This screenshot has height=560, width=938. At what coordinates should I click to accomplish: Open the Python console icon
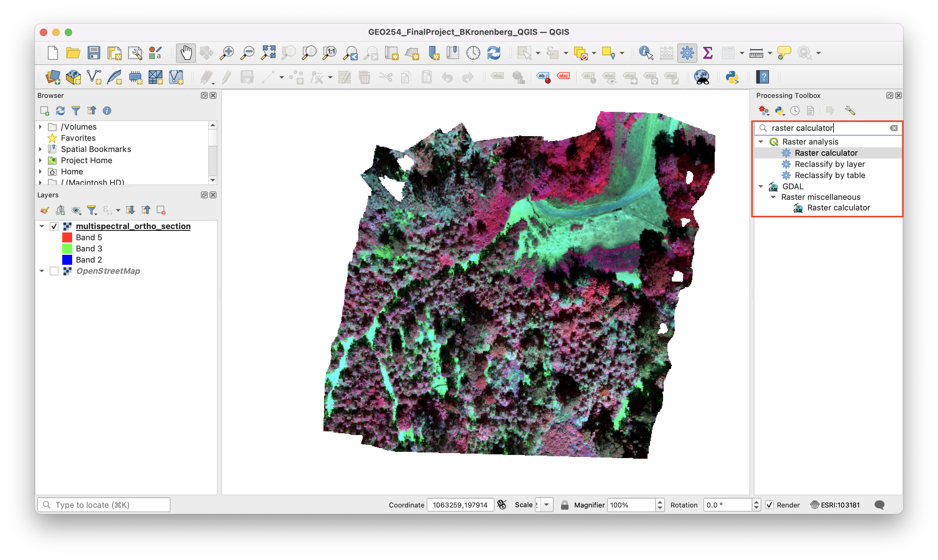(732, 77)
